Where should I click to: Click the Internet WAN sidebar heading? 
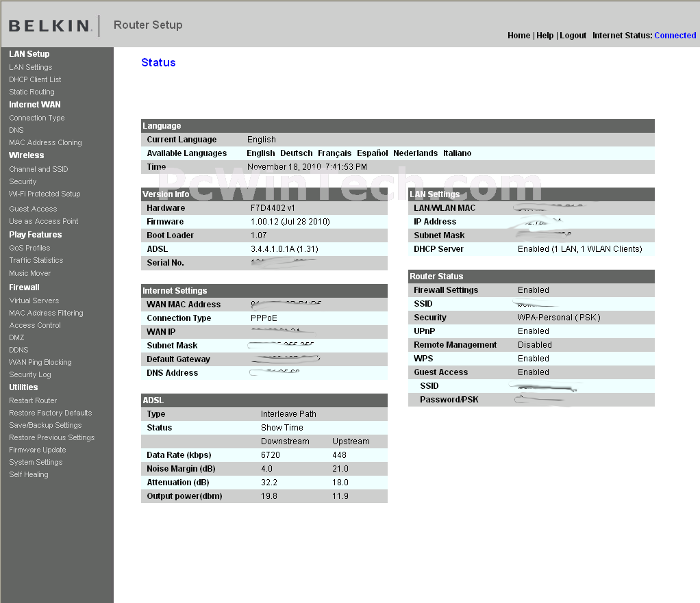(35, 104)
